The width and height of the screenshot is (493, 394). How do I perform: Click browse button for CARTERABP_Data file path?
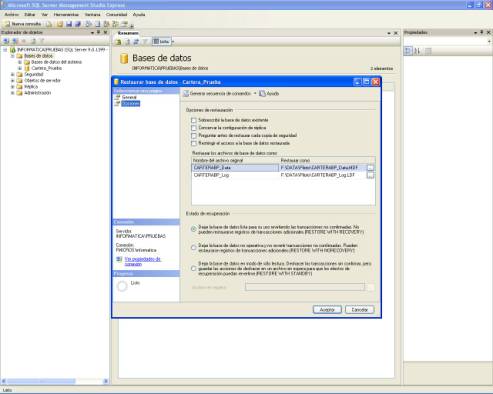(370, 168)
